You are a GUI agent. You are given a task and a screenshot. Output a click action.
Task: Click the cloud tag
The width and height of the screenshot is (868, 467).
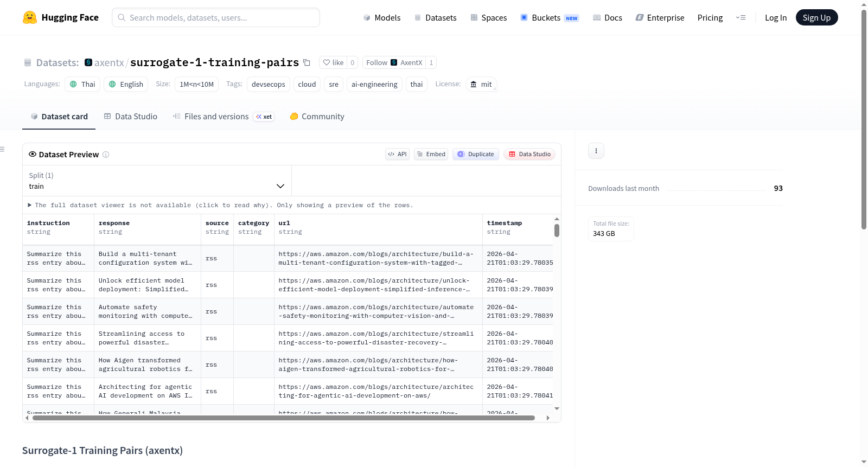[x=307, y=84]
